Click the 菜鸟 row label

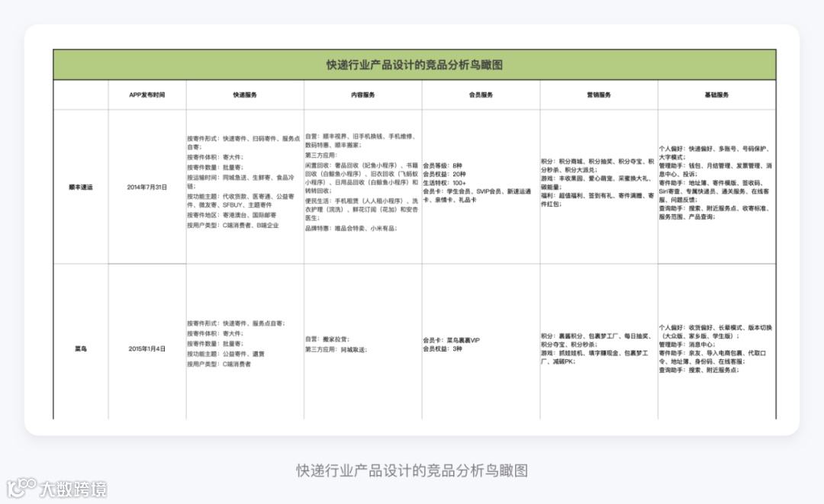[81, 348]
